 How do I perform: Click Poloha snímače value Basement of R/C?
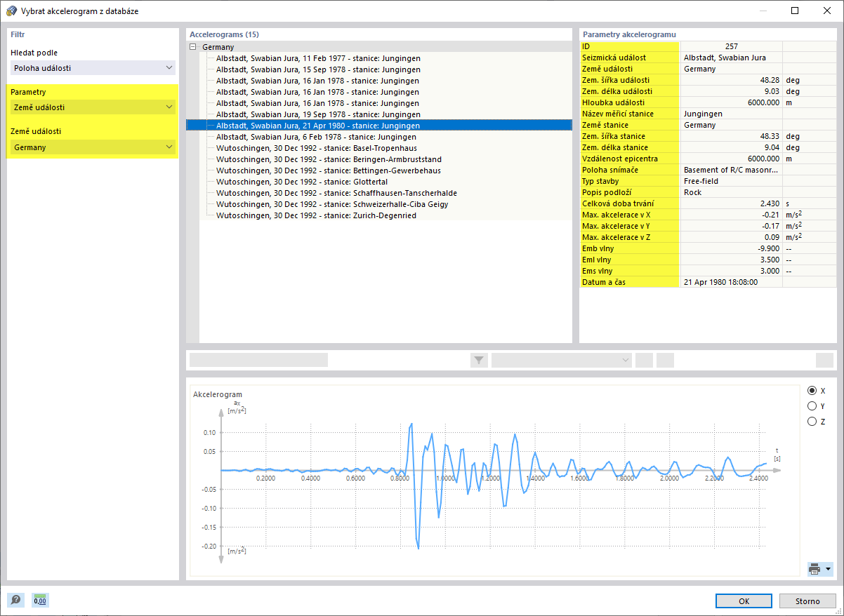(x=732, y=170)
